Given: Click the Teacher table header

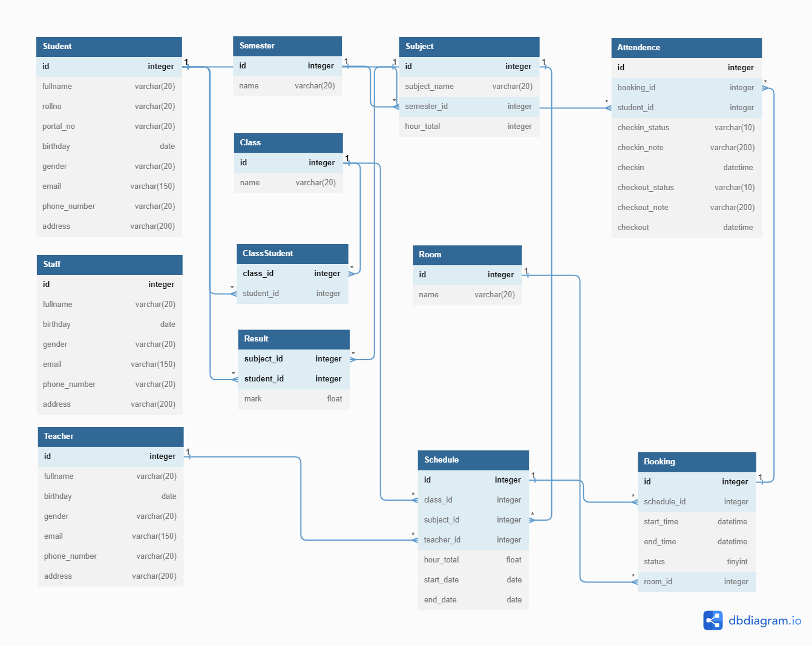Looking at the screenshot, I should click(110, 437).
